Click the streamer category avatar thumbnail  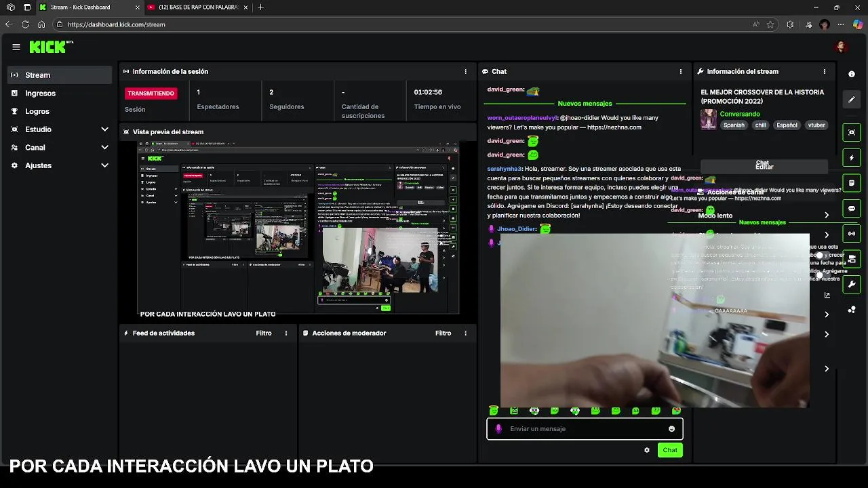(709, 119)
